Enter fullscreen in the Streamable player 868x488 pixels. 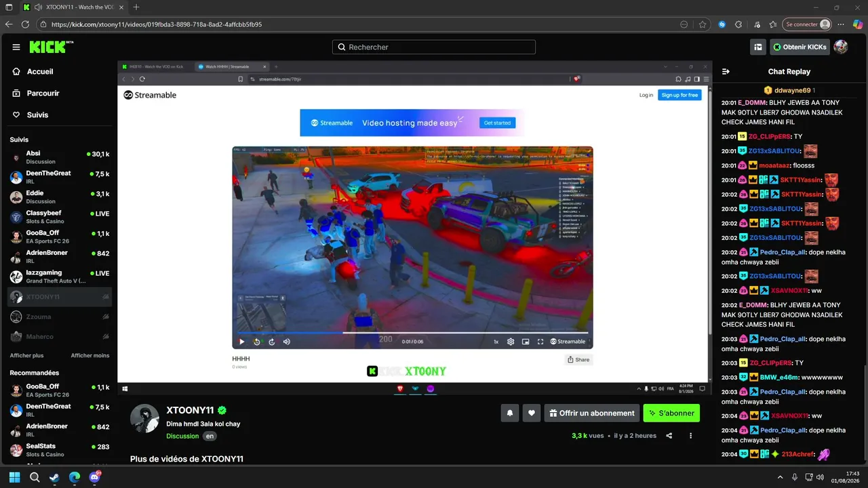click(x=540, y=342)
